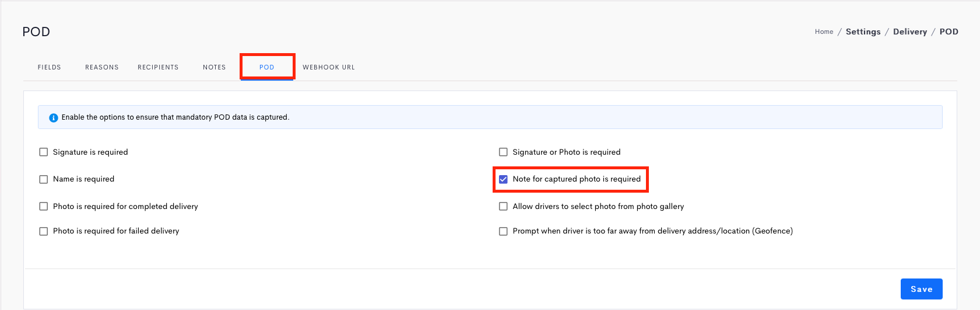Open the Reasons tab
Viewport: 980px width, 310px height.
(102, 67)
